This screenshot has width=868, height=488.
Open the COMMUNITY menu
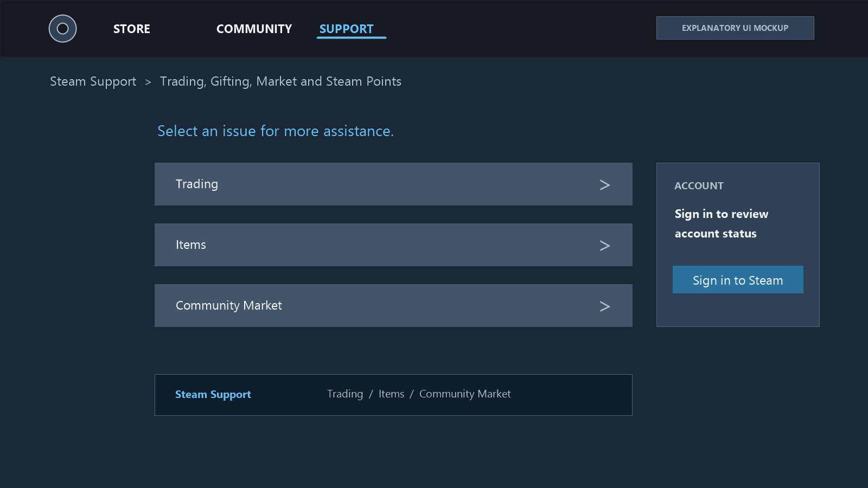pyautogui.click(x=254, y=29)
